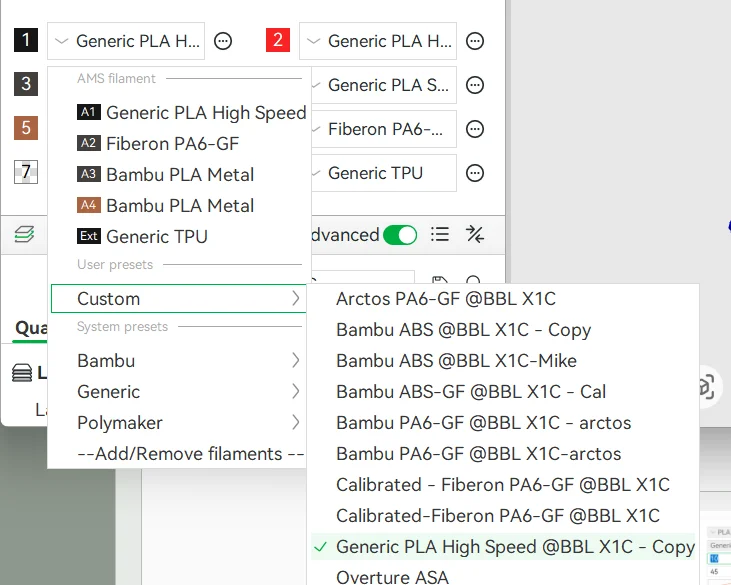Viewport: 731px width, 585px height.
Task: Click ellipsis icon beside Generic TPU
Action: [475, 173]
